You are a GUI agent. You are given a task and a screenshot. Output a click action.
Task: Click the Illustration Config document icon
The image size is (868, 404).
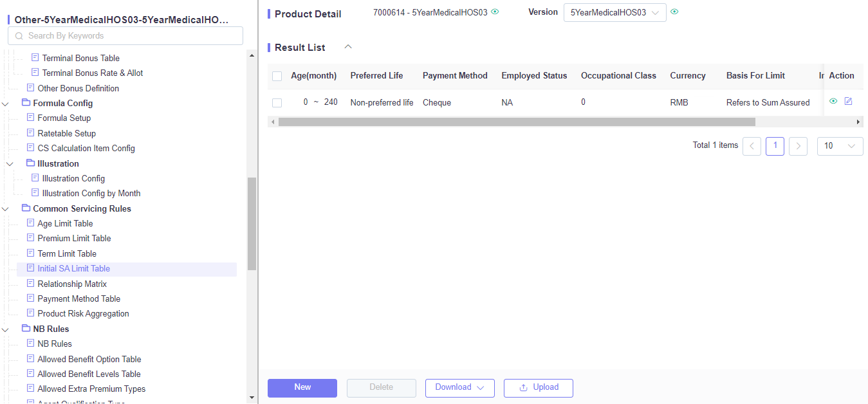click(35, 178)
